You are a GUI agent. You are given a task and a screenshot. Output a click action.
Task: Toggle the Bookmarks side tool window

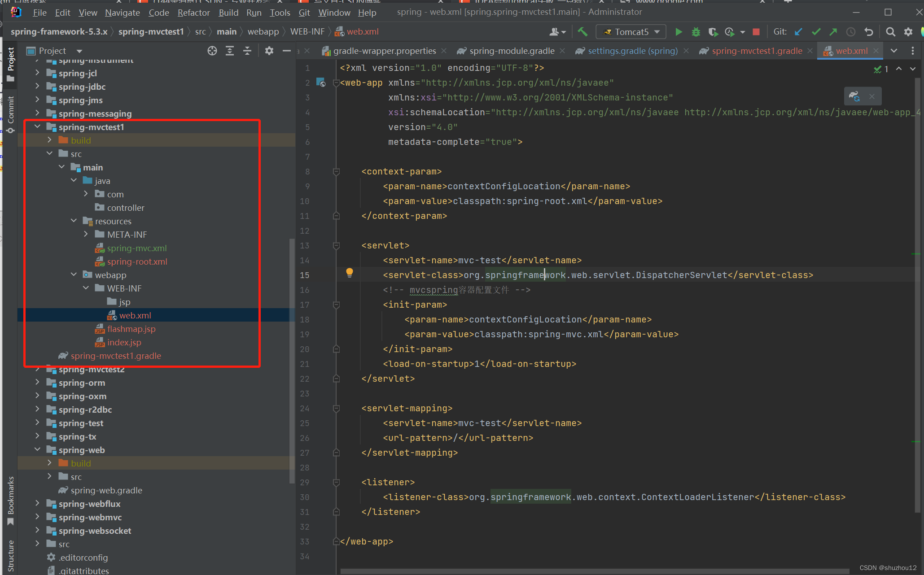[11, 501]
